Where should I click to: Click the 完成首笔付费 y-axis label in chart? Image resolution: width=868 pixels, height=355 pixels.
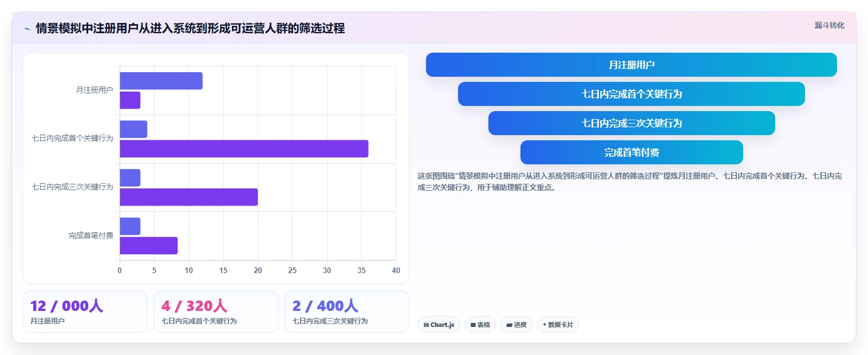tap(91, 235)
